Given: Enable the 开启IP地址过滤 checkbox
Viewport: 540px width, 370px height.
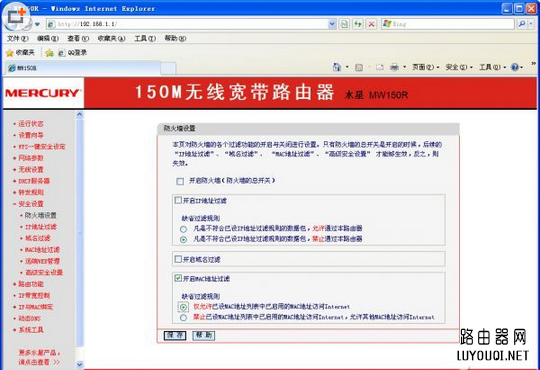Looking at the screenshot, I should pyautogui.click(x=178, y=200).
